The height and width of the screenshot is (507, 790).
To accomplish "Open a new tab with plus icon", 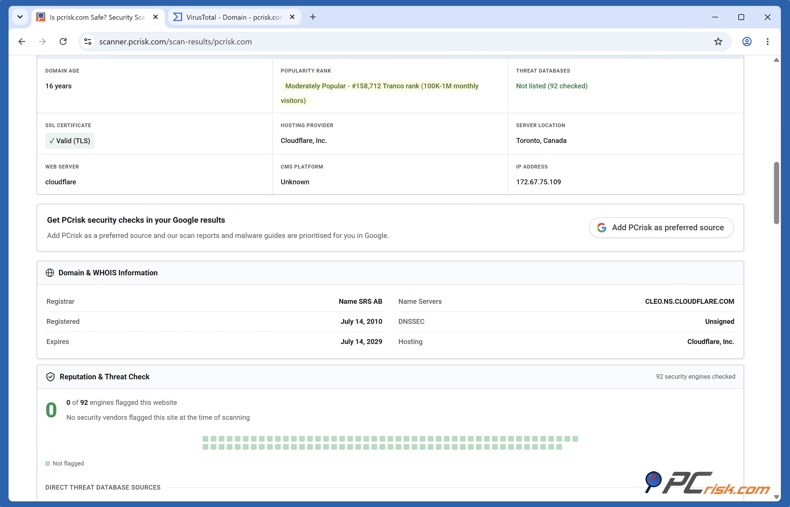I will click(313, 17).
